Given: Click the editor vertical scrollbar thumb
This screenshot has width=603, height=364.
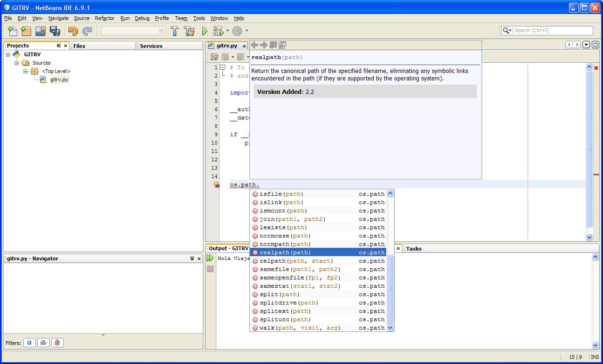Looking at the screenshot, I should pyautogui.click(x=590, y=149).
